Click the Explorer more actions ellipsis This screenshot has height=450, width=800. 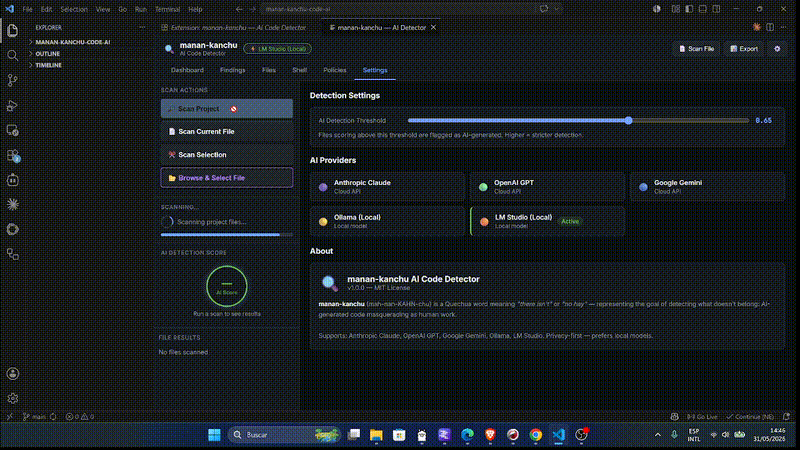click(x=142, y=28)
